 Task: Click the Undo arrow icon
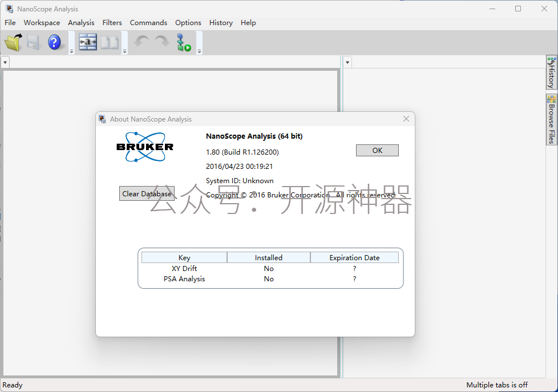pos(141,42)
